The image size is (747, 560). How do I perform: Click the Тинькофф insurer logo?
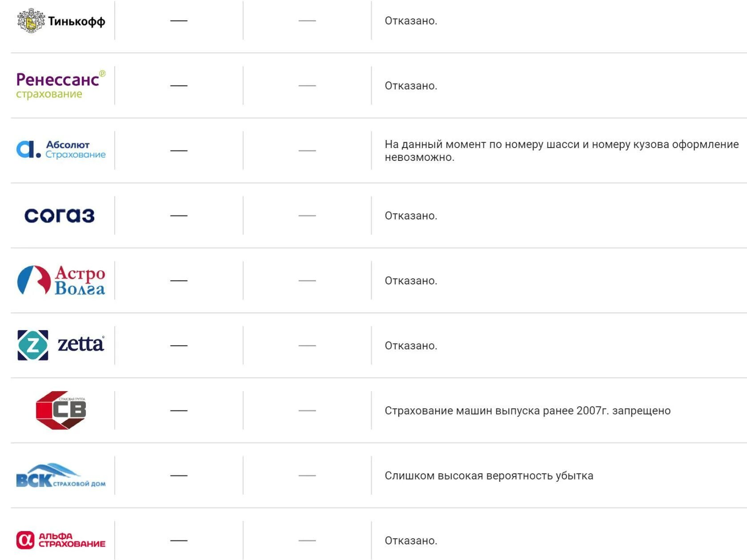61,21
